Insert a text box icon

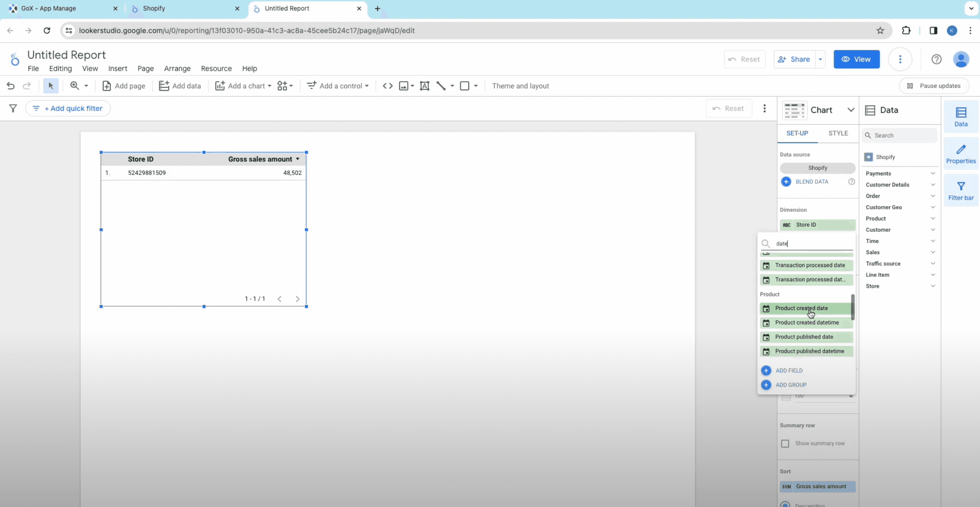(424, 86)
